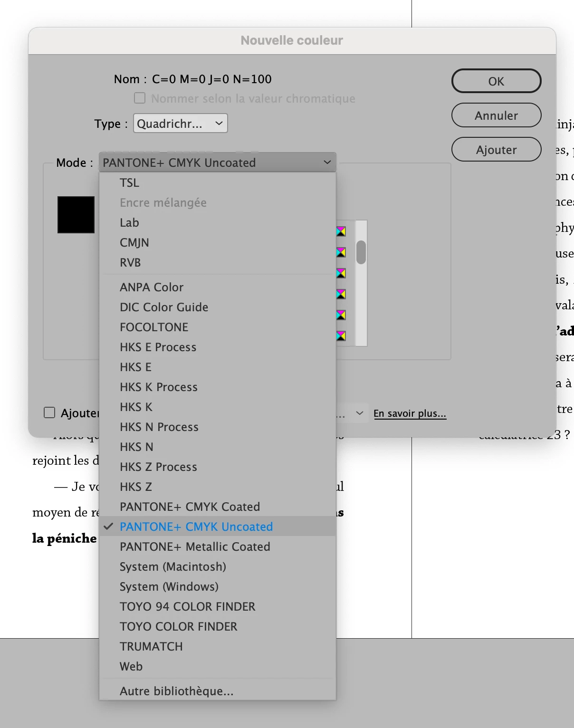The width and height of the screenshot is (574, 728).
Task: Choose System (Macintosh) palette
Action: (x=218, y=567)
